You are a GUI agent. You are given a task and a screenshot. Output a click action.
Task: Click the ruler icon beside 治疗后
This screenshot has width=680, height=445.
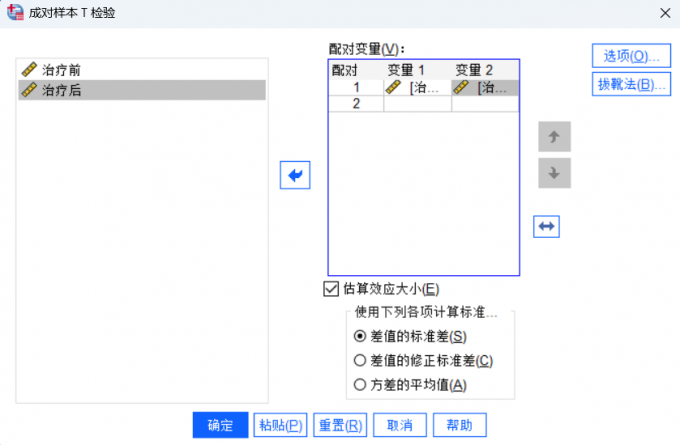pyautogui.click(x=29, y=90)
